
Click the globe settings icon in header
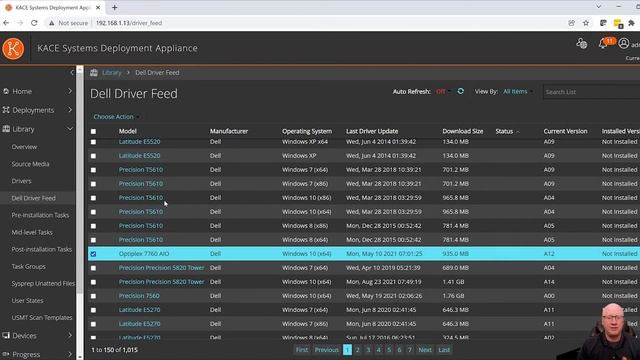tap(582, 43)
